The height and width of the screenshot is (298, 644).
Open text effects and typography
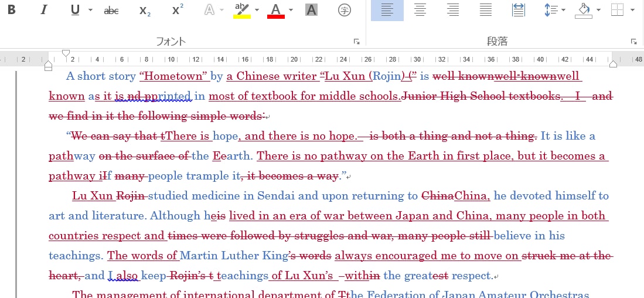pos(209,10)
